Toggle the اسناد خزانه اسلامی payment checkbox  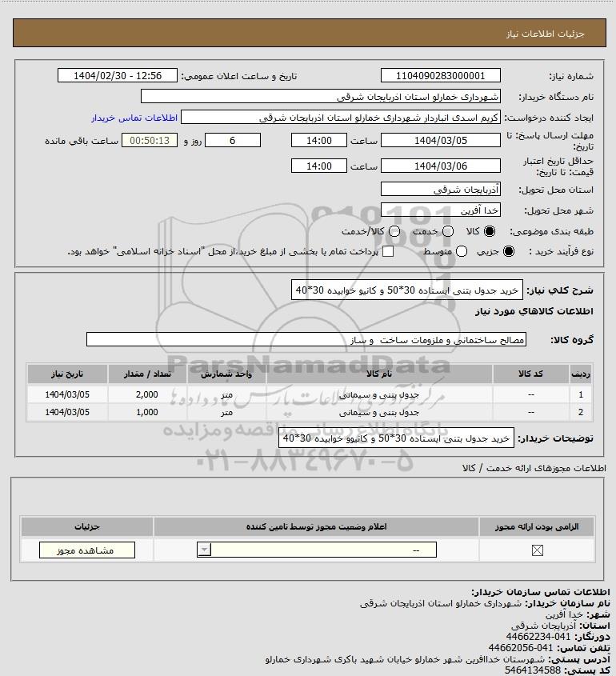click(x=388, y=251)
